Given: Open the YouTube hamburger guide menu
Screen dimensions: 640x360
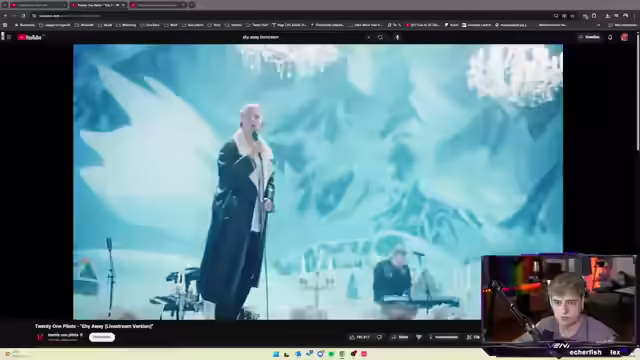Looking at the screenshot, I should pos(9,37).
